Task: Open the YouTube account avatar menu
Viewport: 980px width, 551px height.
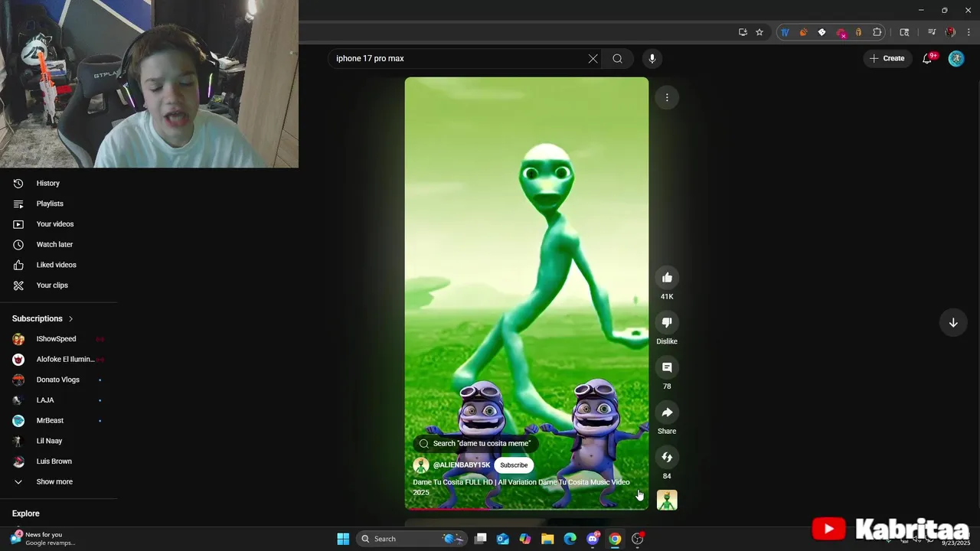Action: [x=956, y=58]
